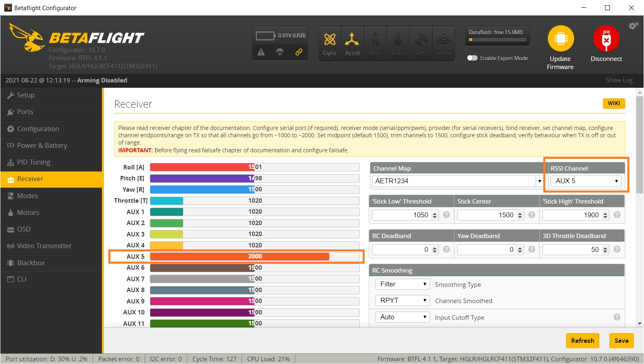Click help icon for Stick Low Threshold

(x=446, y=215)
